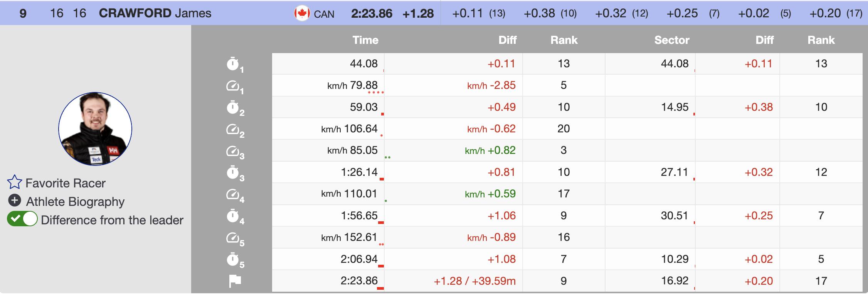The image size is (868, 294).
Task: Click the stopwatch icon for intermediate 4
Action: click(233, 216)
